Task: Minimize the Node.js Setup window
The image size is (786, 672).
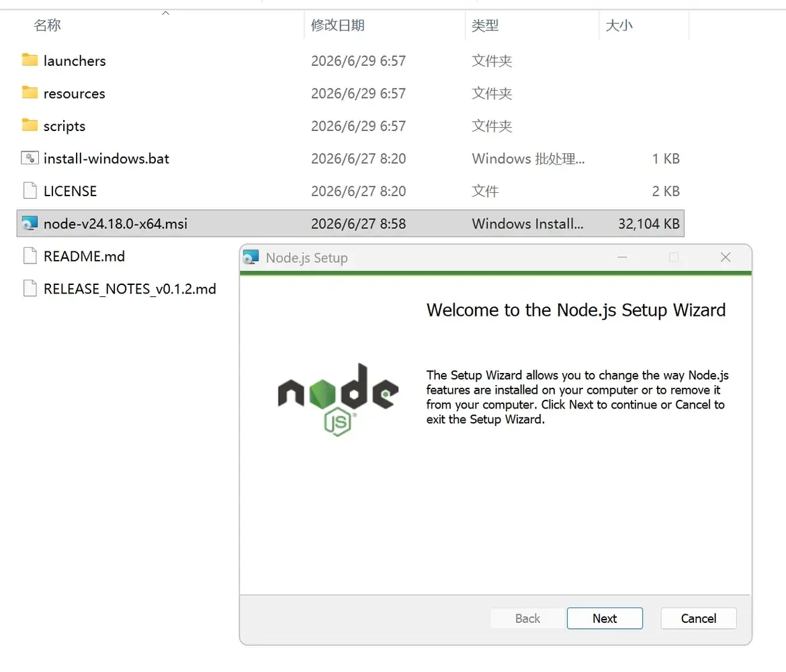Action: pyautogui.click(x=622, y=257)
